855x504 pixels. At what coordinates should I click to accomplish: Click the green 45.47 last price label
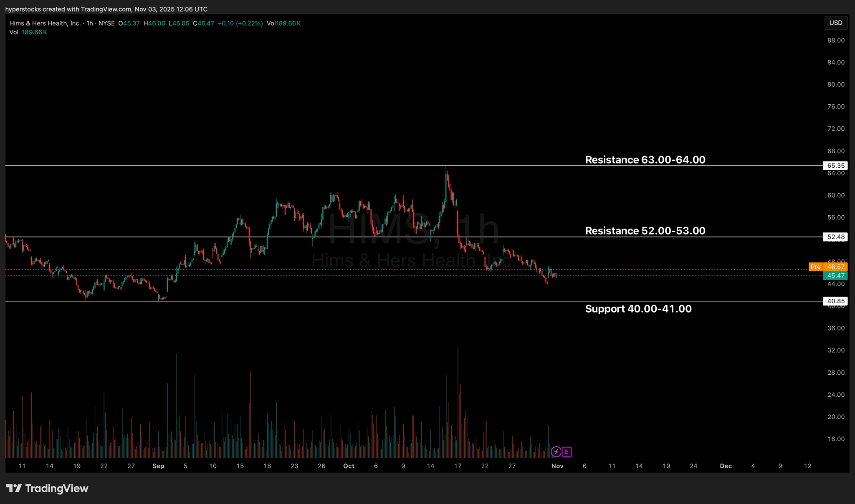pos(836,276)
